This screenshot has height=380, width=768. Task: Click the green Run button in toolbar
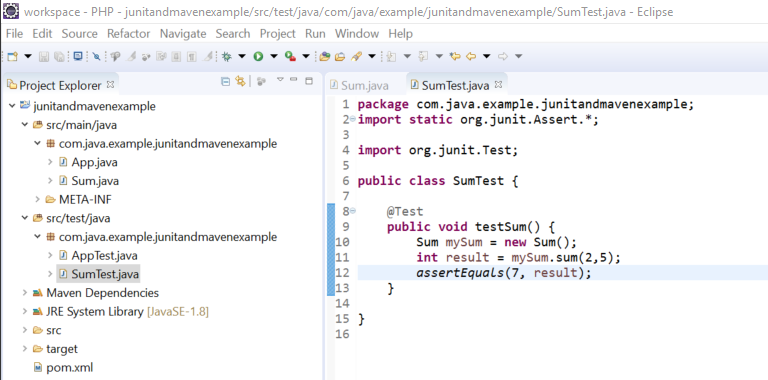point(258,57)
